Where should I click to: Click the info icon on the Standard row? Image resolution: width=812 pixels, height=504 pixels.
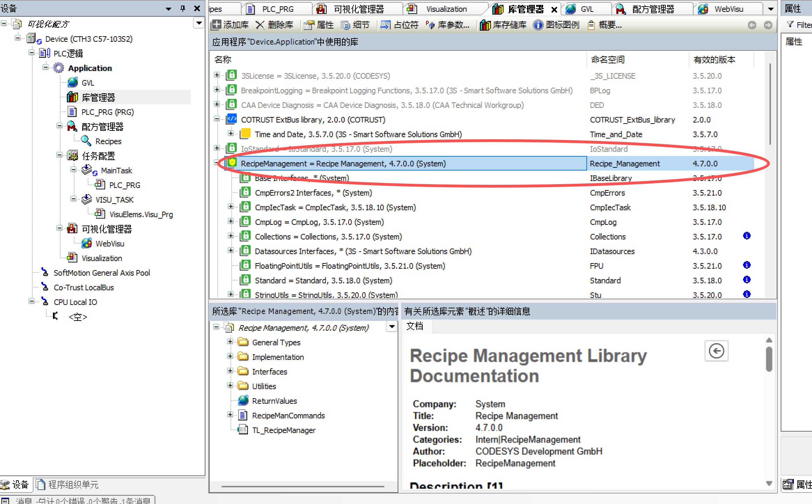[x=747, y=280]
